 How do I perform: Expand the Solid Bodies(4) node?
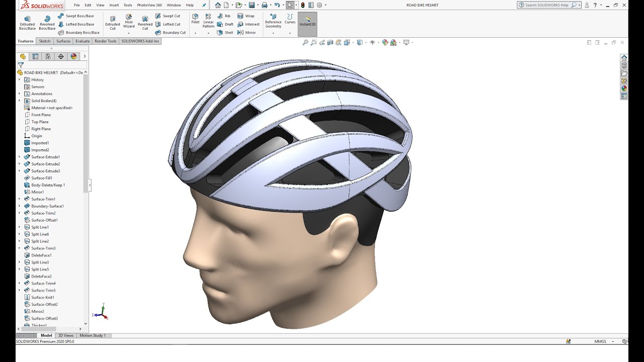tap(20, 101)
